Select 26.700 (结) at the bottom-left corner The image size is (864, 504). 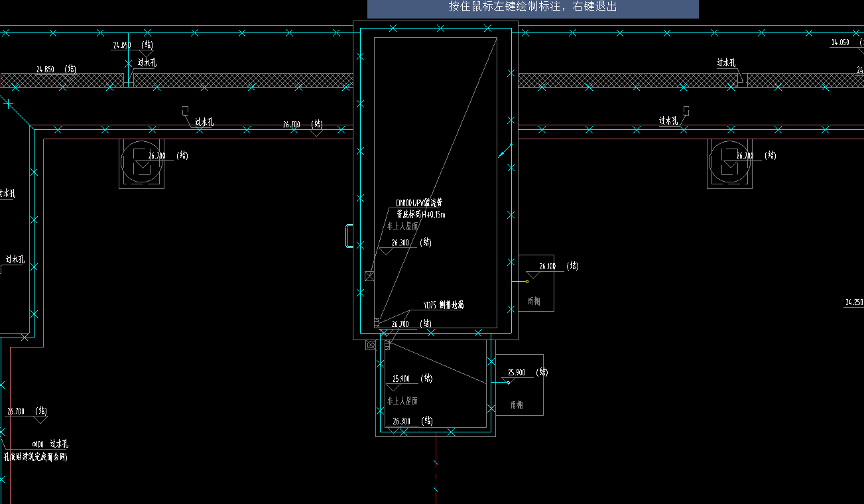[x=27, y=411]
